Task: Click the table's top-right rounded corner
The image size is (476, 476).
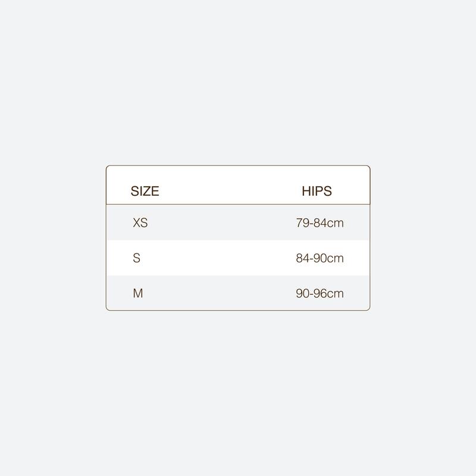Action: pos(368,167)
